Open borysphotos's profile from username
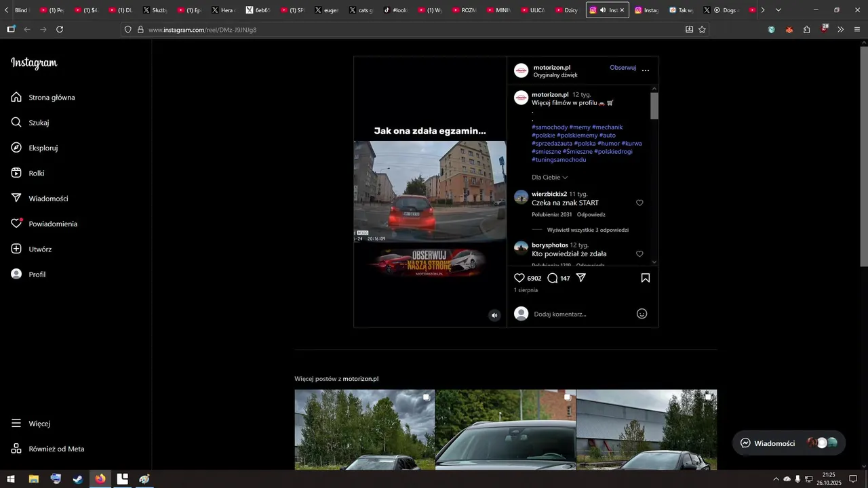Viewport: 868px width, 488px height. pyautogui.click(x=550, y=245)
